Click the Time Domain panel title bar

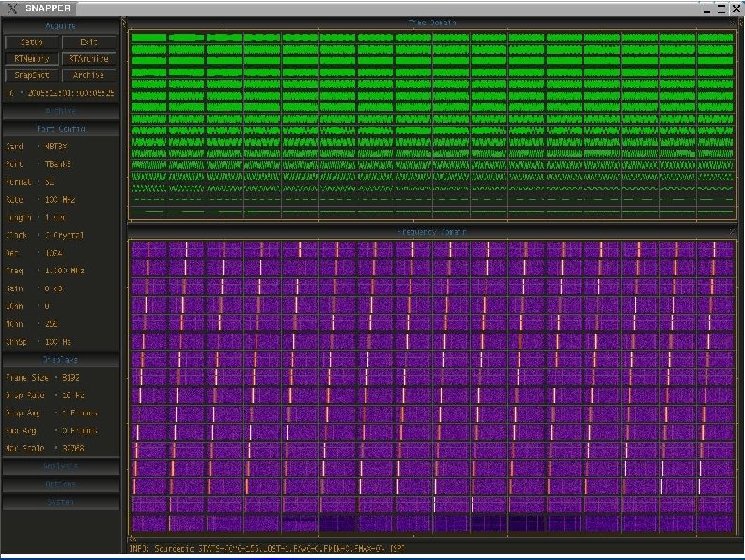coord(432,23)
